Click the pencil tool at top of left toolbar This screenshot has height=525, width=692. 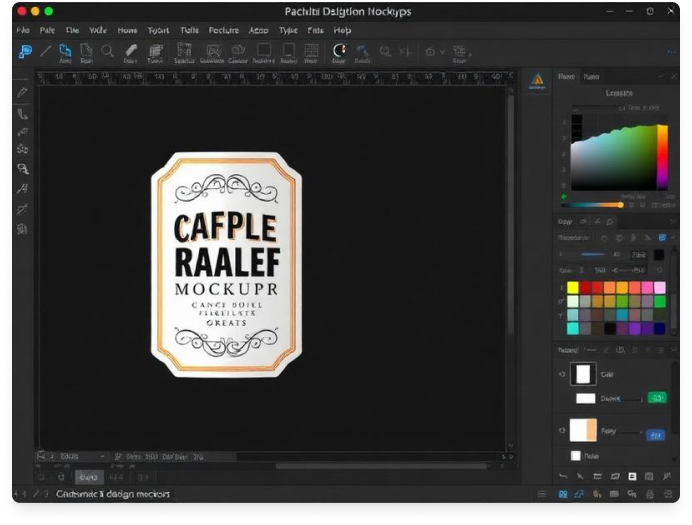tap(22, 92)
